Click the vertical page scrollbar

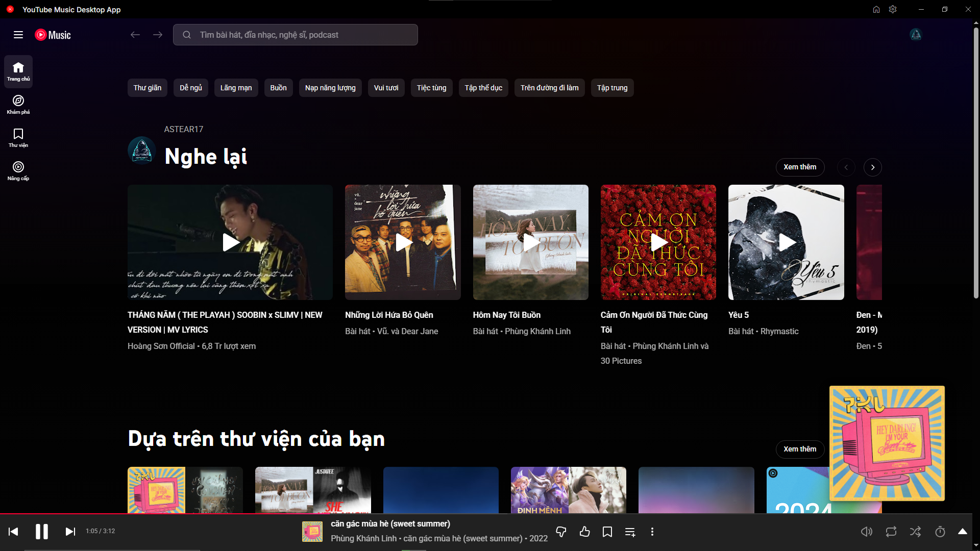pyautogui.click(x=976, y=163)
